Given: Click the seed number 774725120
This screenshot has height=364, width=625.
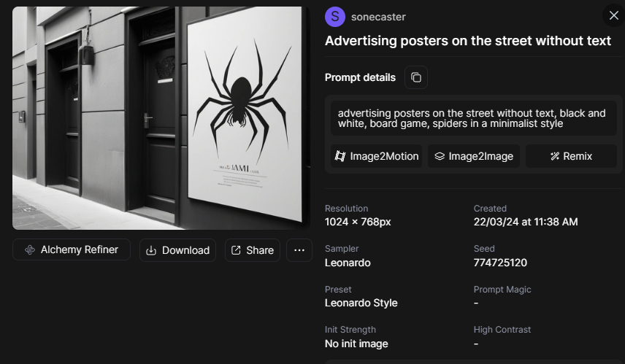Looking at the screenshot, I should pyautogui.click(x=500, y=263).
